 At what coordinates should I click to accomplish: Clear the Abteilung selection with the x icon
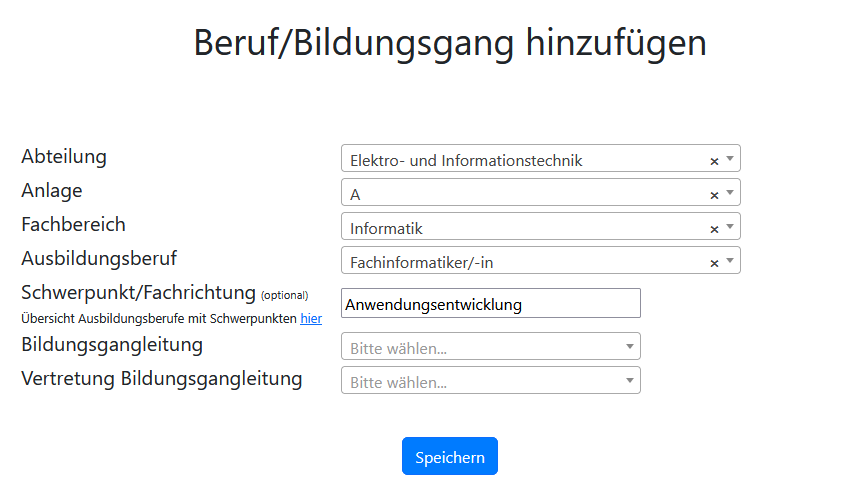(x=714, y=161)
